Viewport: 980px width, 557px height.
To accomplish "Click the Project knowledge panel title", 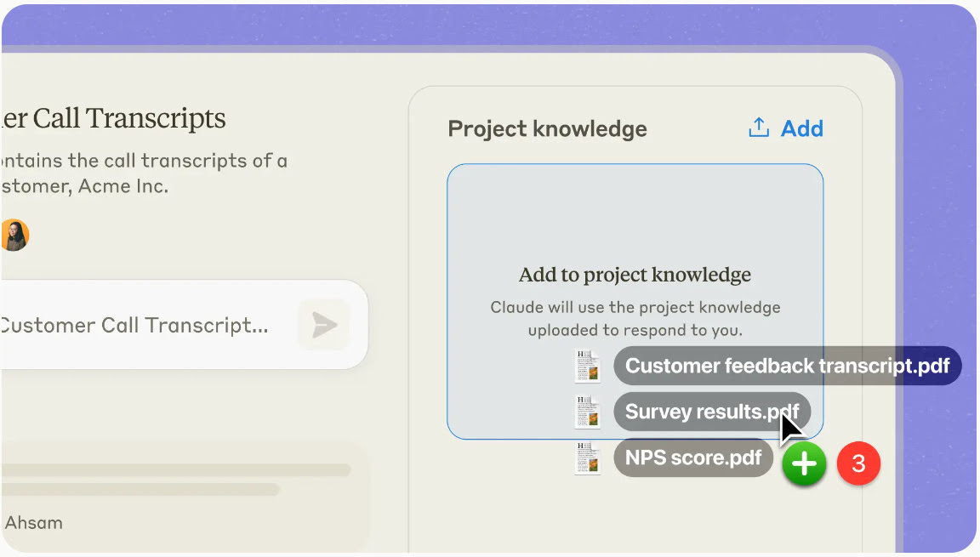I will point(548,128).
